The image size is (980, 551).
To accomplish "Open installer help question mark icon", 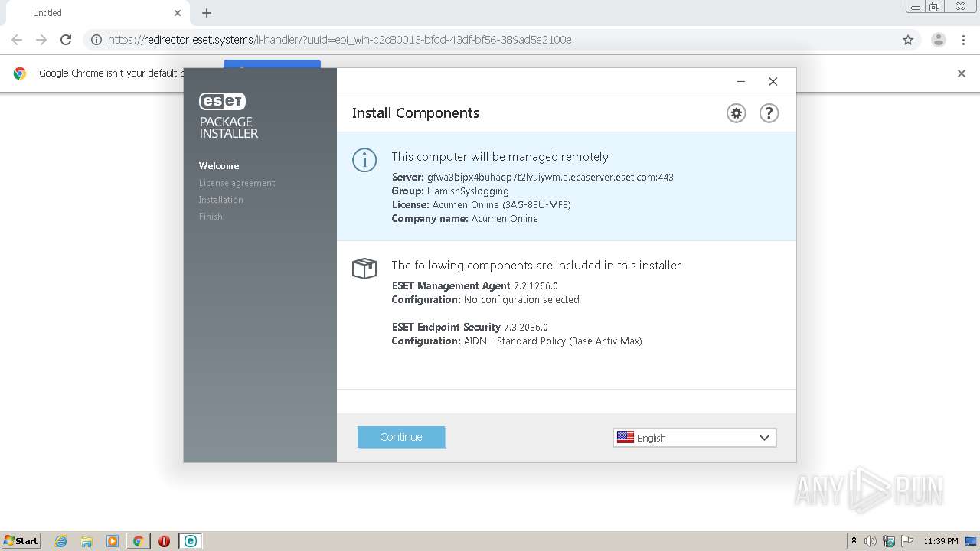I will click(769, 113).
